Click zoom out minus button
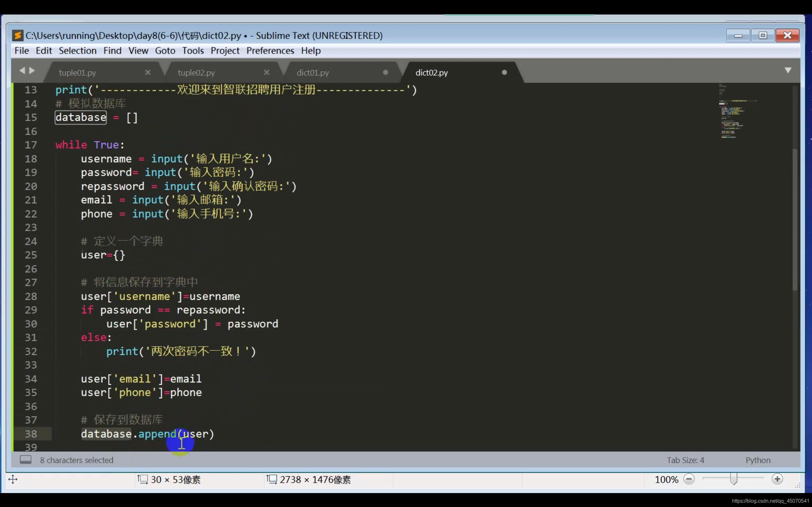 click(x=689, y=479)
